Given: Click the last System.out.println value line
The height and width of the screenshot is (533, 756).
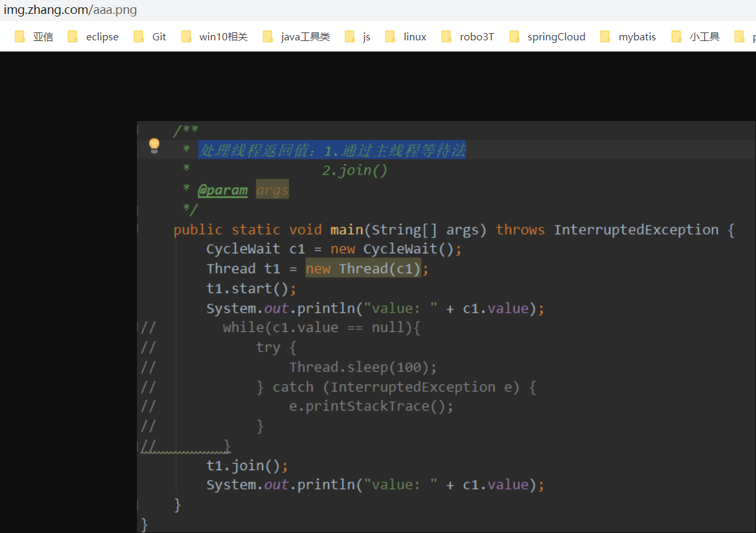Looking at the screenshot, I should [x=376, y=484].
